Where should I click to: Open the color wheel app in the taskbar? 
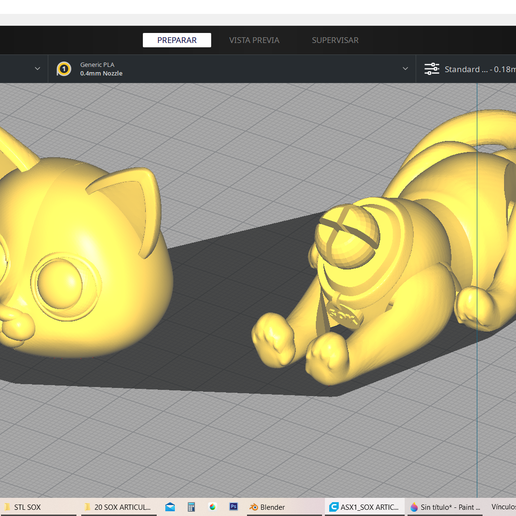pyautogui.click(x=212, y=507)
